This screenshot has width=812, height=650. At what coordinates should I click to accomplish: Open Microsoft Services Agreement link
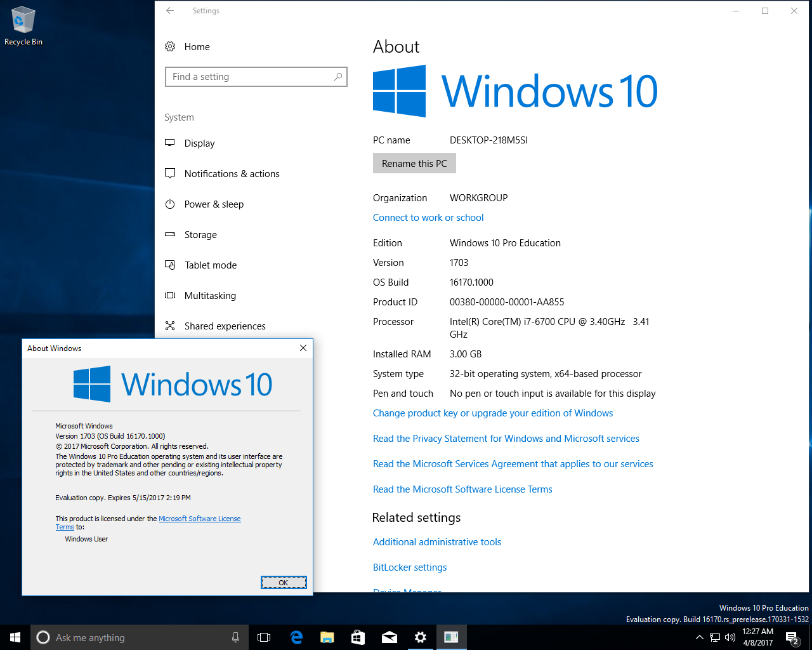point(513,464)
